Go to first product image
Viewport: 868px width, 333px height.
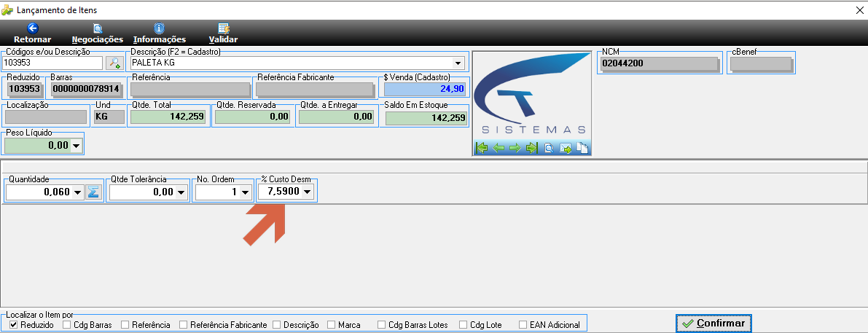point(482,148)
